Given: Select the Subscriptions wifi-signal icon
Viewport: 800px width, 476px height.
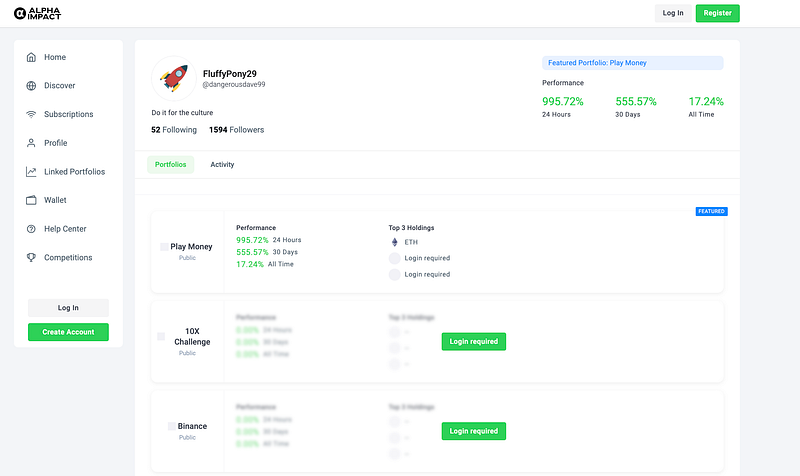Looking at the screenshot, I should [31, 114].
